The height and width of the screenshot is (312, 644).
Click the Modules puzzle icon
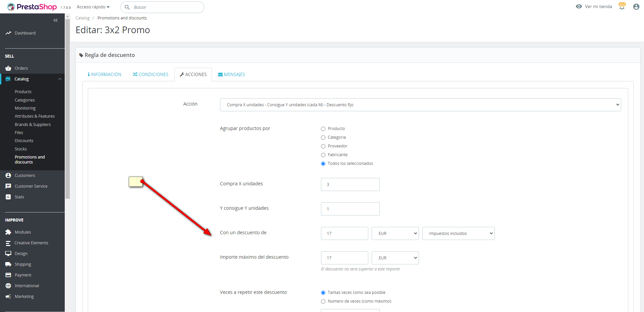pos(8,232)
